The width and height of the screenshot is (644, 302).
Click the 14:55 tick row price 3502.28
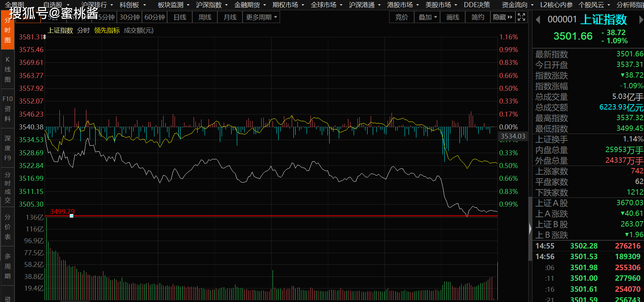(584, 246)
